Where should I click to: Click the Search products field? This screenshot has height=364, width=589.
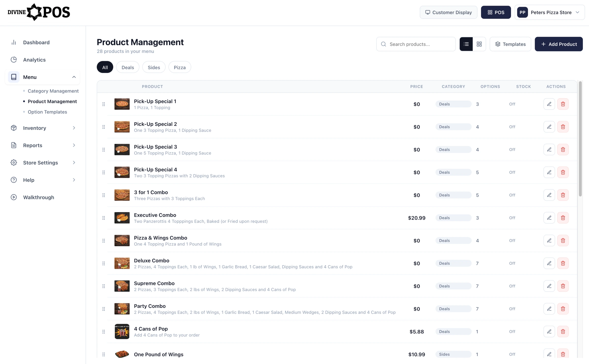point(416,44)
